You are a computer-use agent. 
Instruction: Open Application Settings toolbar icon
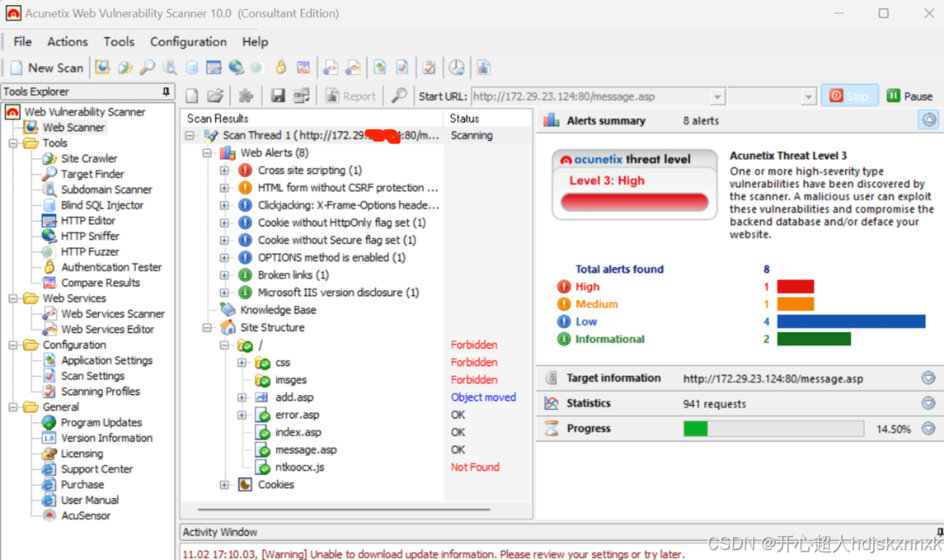[380, 67]
